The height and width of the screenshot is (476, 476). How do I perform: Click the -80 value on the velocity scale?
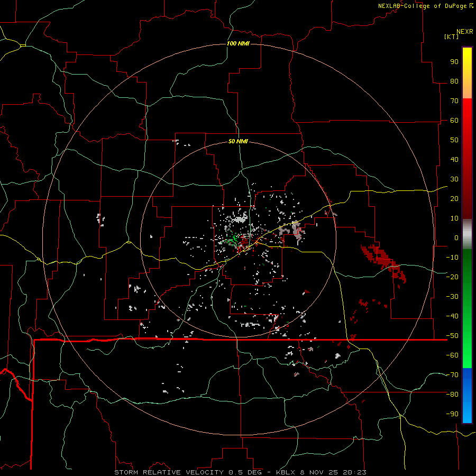[452, 395]
